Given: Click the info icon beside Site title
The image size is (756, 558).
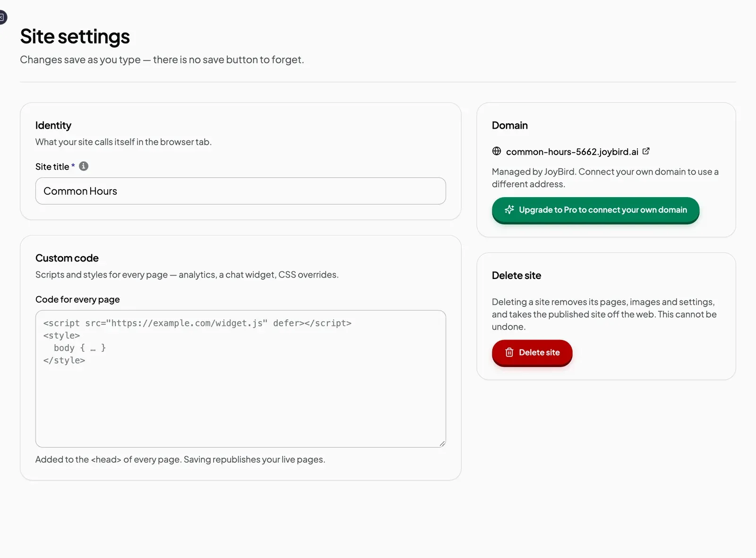Looking at the screenshot, I should click(84, 166).
